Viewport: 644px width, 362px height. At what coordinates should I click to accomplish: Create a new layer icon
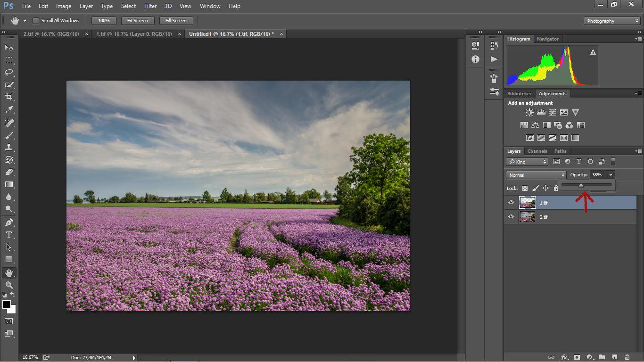click(x=614, y=357)
